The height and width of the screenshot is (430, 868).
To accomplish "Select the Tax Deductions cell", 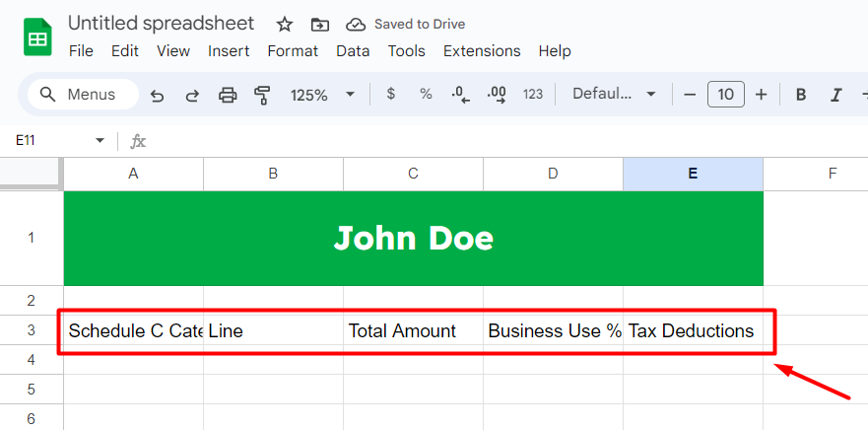I will (x=693, y=330).
